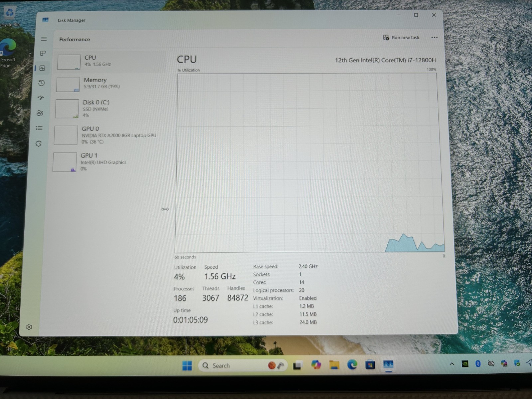The height and width of the screenshot is (399, 532).
Task: Expand hidden system tray icons chevron
Action: 452,364
